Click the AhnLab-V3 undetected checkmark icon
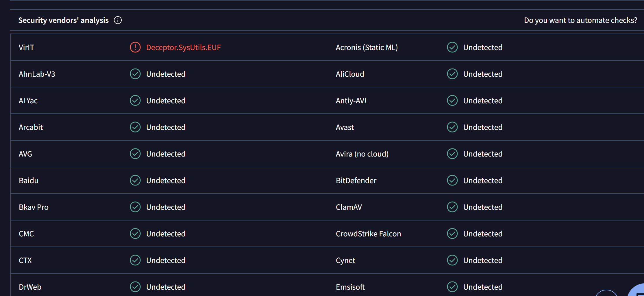Screen dimensions: 644x296 [x=135, y=74]
